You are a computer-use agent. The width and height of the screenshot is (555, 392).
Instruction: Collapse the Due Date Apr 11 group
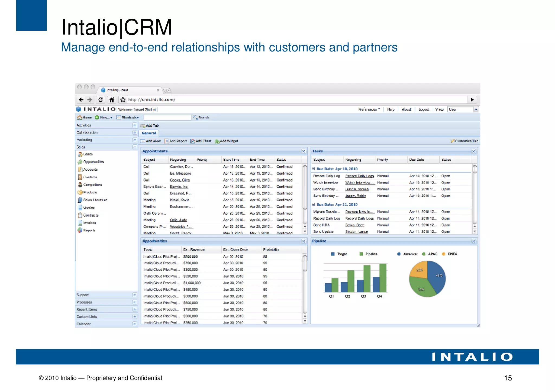(x=314, y=205)
